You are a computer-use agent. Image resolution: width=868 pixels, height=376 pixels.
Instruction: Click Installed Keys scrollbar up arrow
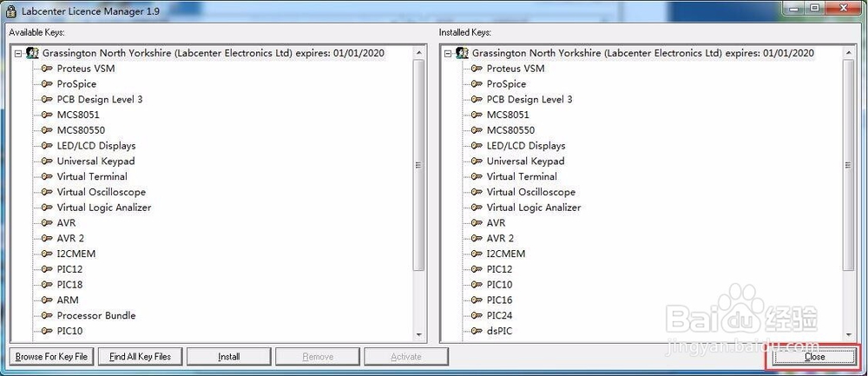tap(849, 53)
